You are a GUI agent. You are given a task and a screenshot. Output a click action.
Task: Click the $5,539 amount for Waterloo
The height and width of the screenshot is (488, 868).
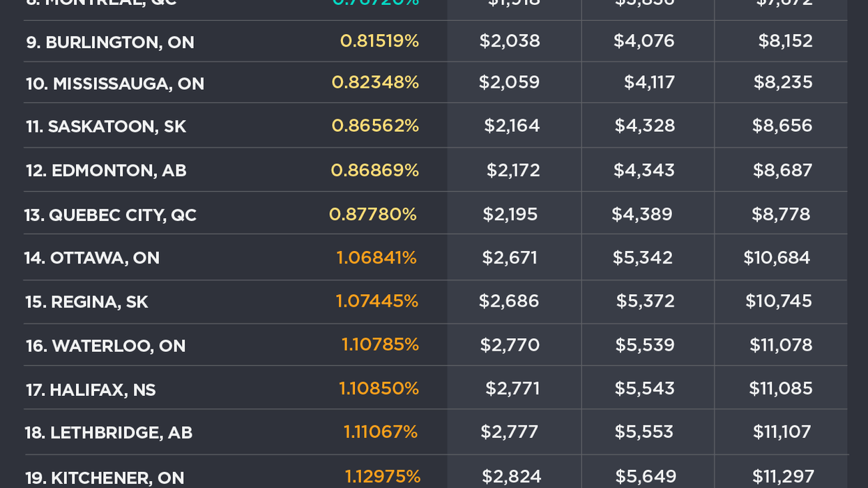644,345
